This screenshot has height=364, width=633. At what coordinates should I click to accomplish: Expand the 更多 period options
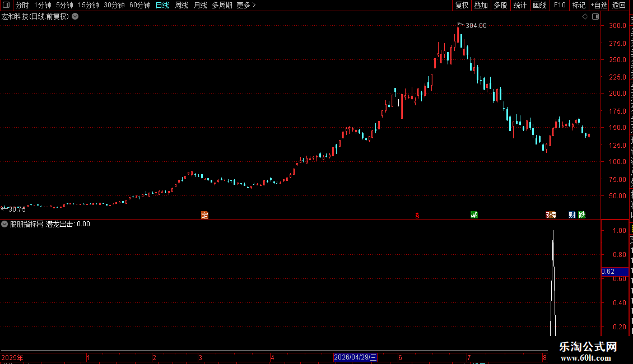click(x=246, y=5)
